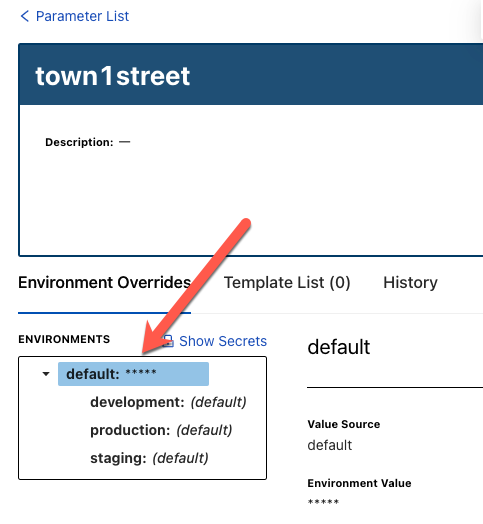
Task: Click the masked Environment Value asterisks
Action: click(x=323, y=502)
